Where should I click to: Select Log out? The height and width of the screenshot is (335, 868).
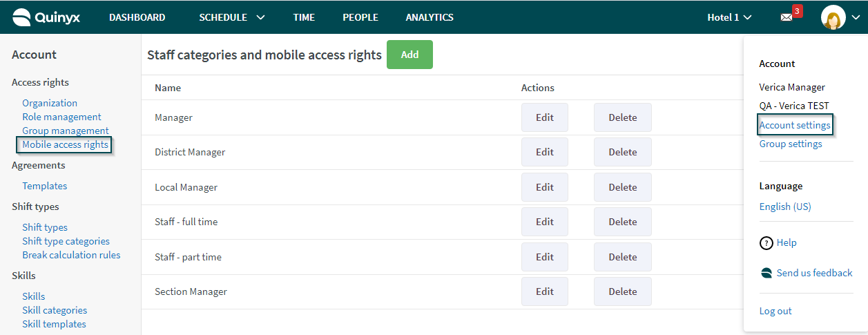[775, 311]
